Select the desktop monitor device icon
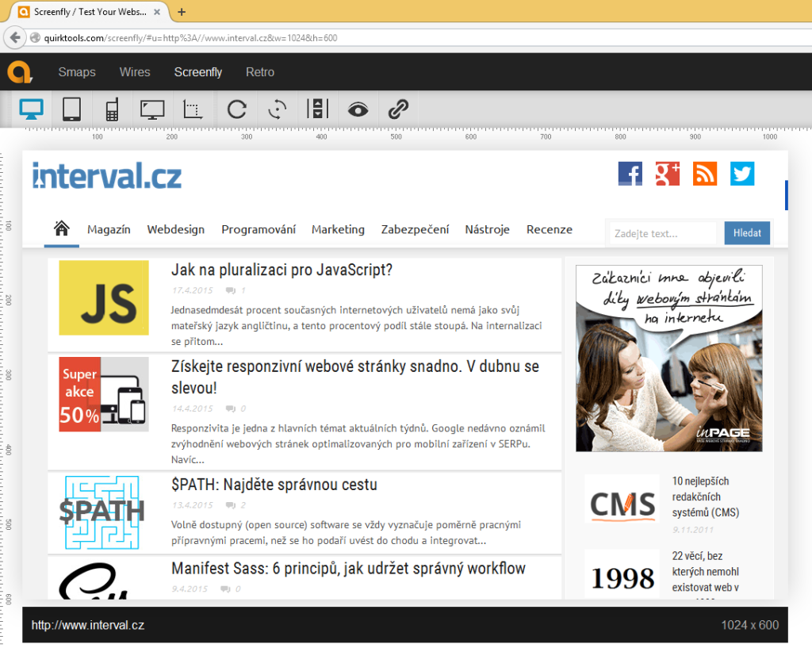The image size is (812, 648). pyautogui.click(x=31, y=109)
